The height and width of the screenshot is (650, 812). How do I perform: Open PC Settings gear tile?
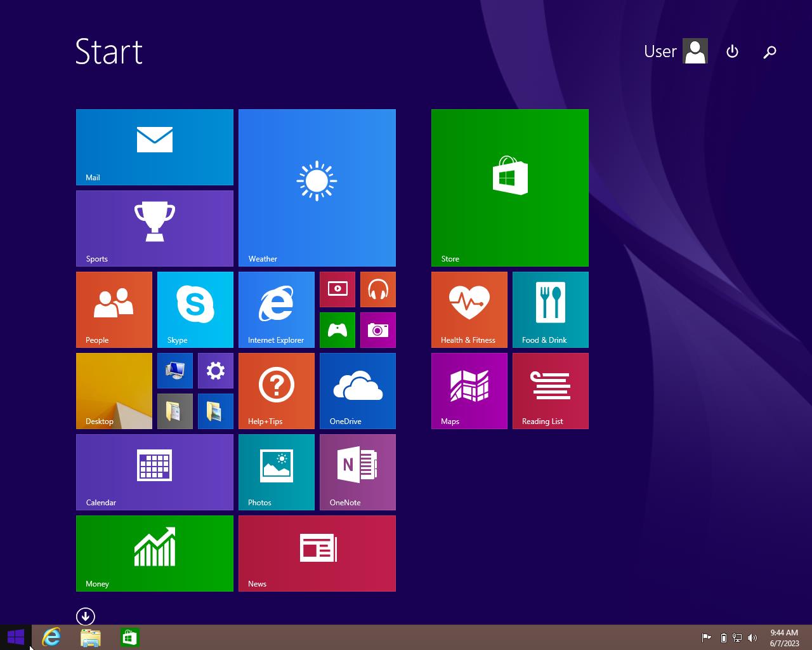tap(215, 371)
